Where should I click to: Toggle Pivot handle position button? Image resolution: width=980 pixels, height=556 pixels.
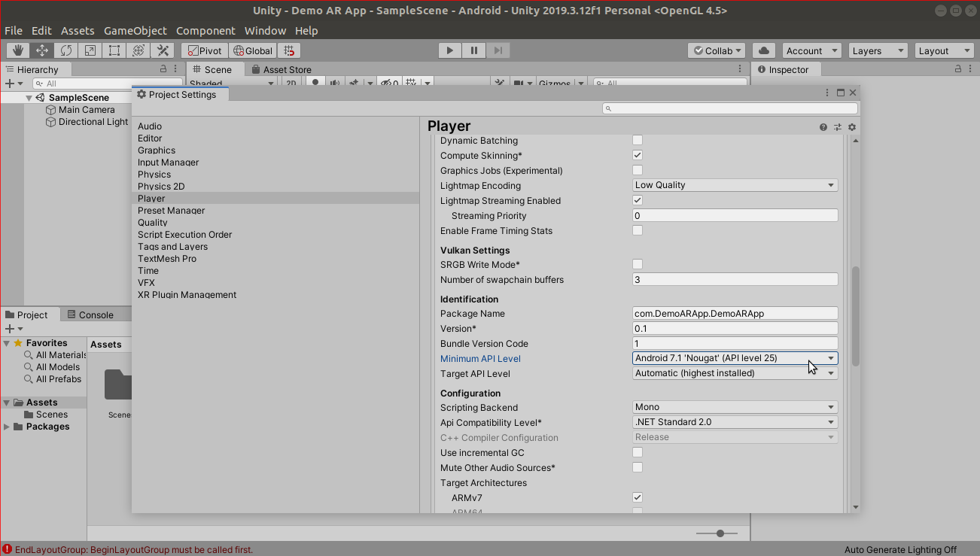point(204,50)
